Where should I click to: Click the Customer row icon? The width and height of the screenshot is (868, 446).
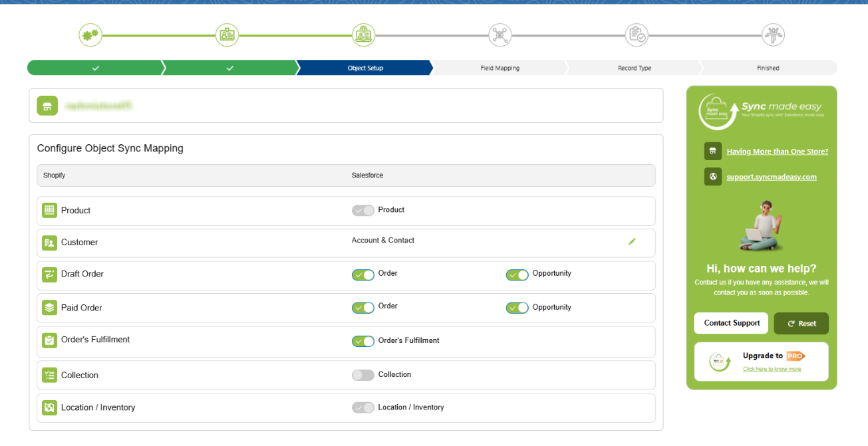click(x=49, y=243)
